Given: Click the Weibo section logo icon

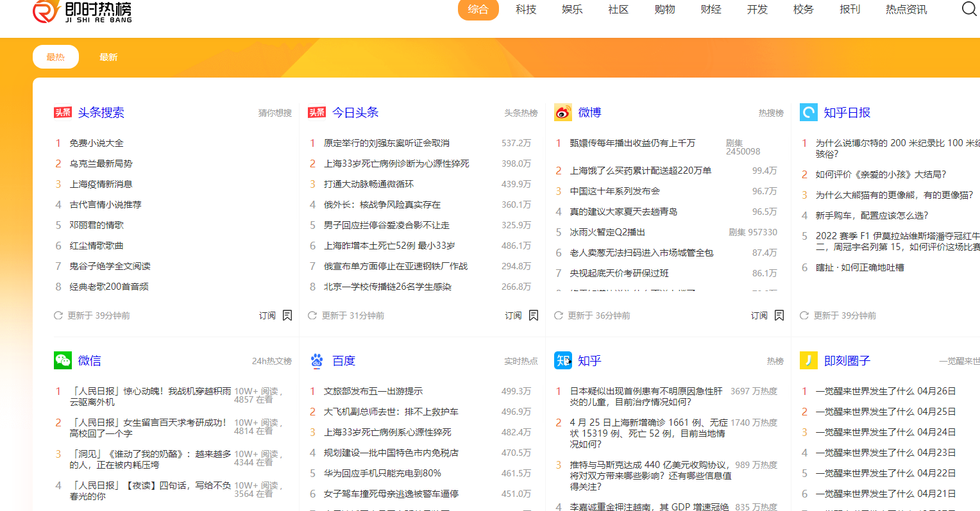Looking at the screenshot, I should pyautogui.click(x=562, y=112).
